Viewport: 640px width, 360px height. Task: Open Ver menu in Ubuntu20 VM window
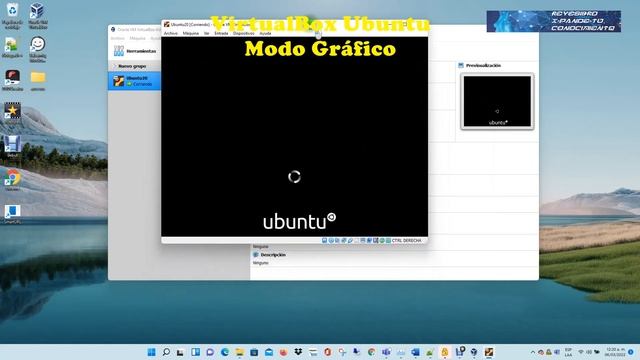pyautogui.click(x=207, y=33)
